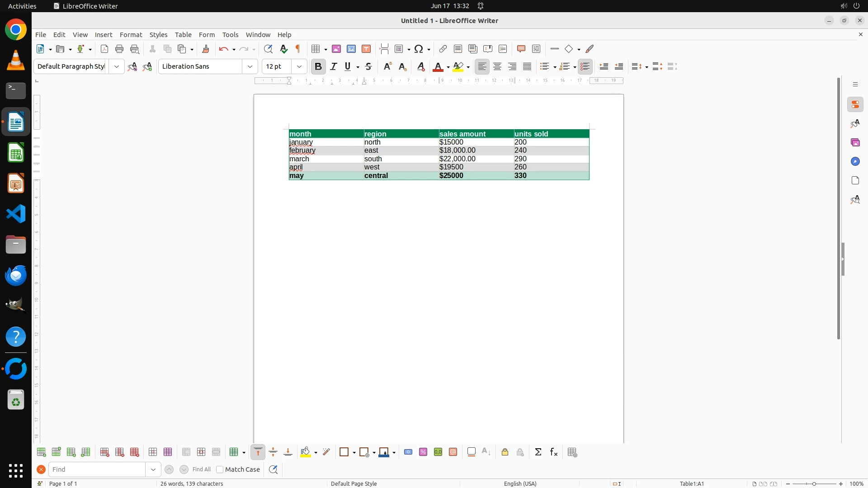The height and width of the screenshot is (488, 868).
Task: Open the paragraph style dropdown
Action: coord(117,66)
